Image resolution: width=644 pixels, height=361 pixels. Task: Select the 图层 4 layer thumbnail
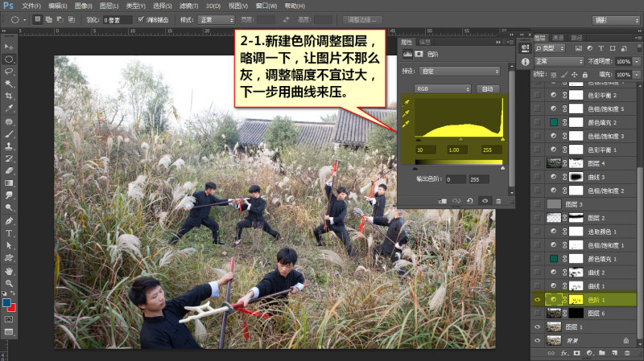coord(554,163)
